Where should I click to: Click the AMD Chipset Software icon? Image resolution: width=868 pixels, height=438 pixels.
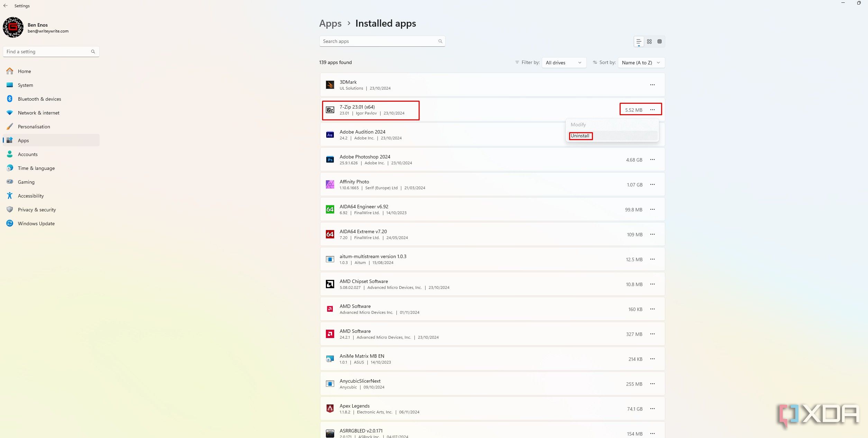coord(330,284)
